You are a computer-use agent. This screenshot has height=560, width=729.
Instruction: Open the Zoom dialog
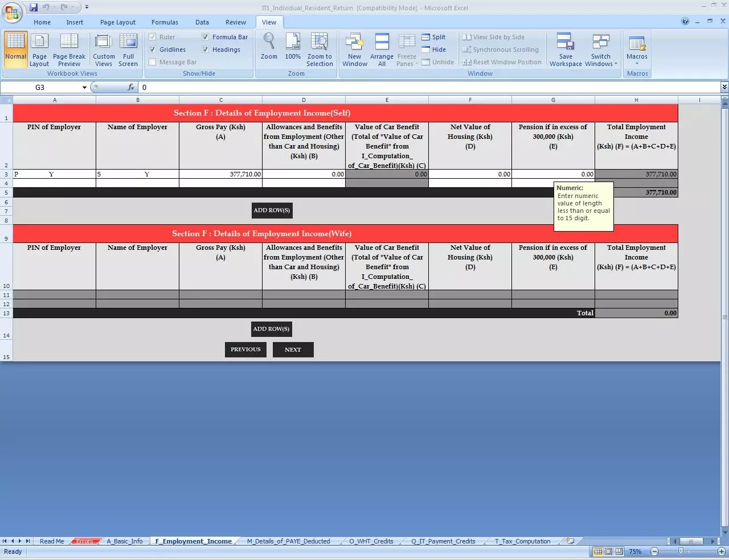click(269, 47)
